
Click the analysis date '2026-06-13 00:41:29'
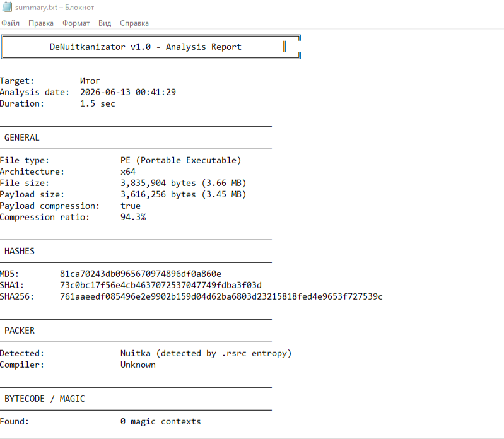(x=128, y=92)
